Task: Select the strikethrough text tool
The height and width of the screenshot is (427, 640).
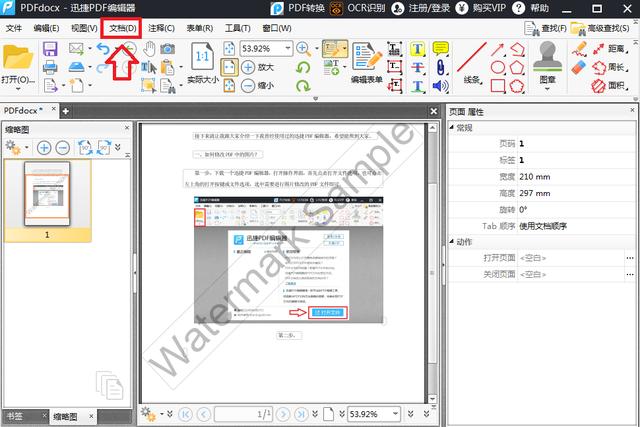Action: (418, 67)
